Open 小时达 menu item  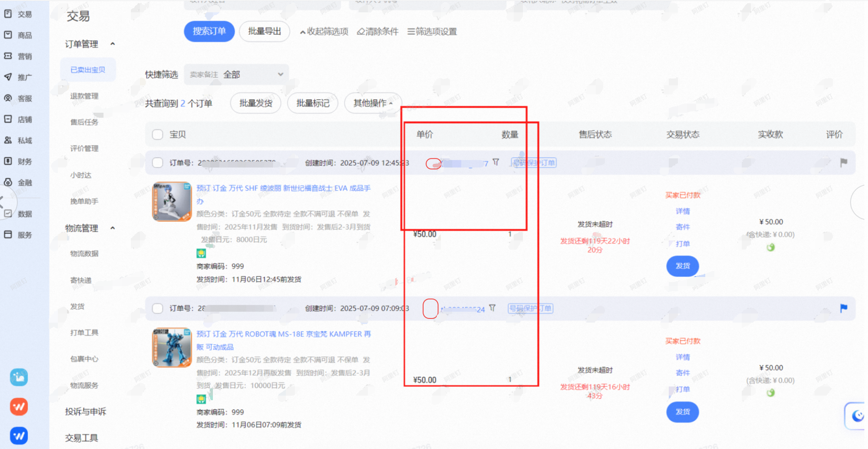point(81,175)
